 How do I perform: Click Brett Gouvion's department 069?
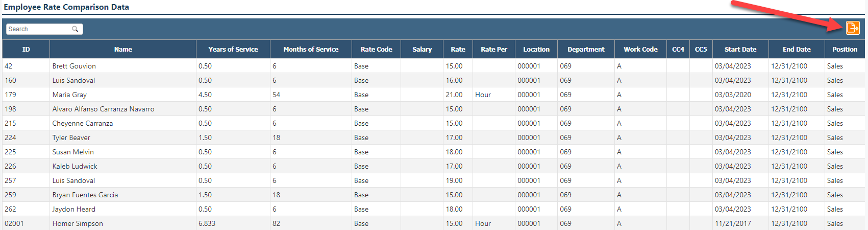point(565,66)
